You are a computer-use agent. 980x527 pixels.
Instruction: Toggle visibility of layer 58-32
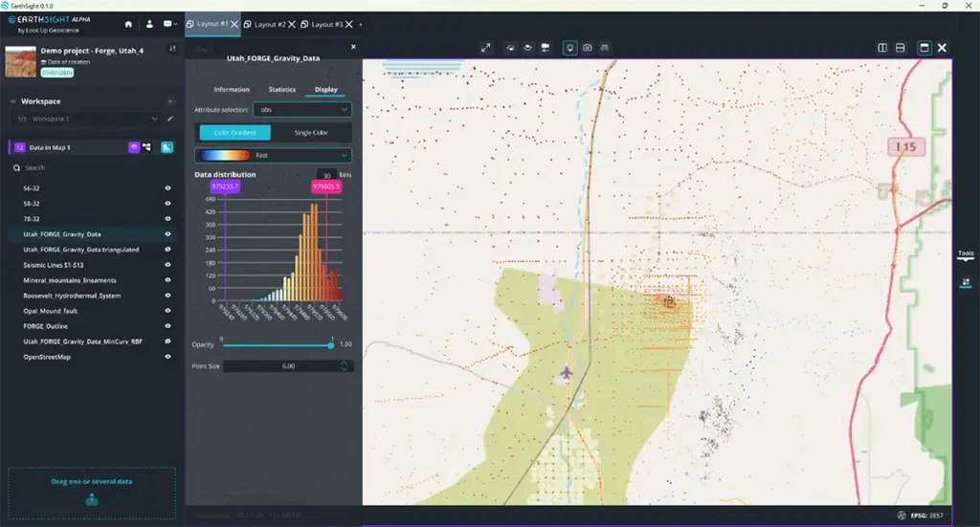[167, 204]
